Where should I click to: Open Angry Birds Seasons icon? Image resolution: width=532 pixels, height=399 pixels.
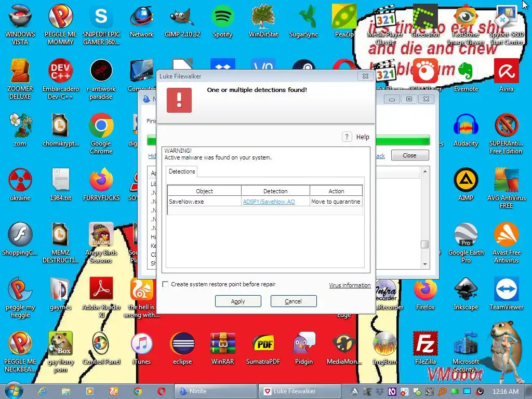pyautogui.click(x=101, y=243)
